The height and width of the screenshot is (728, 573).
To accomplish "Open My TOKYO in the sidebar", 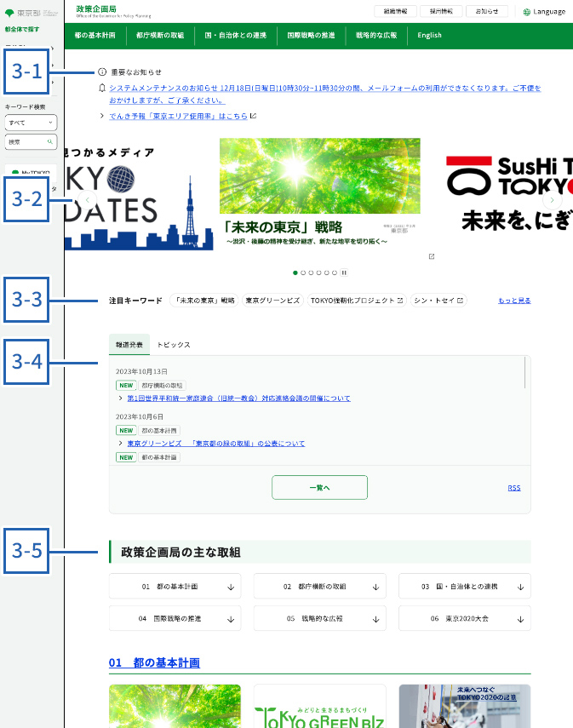I will point(31,173).
